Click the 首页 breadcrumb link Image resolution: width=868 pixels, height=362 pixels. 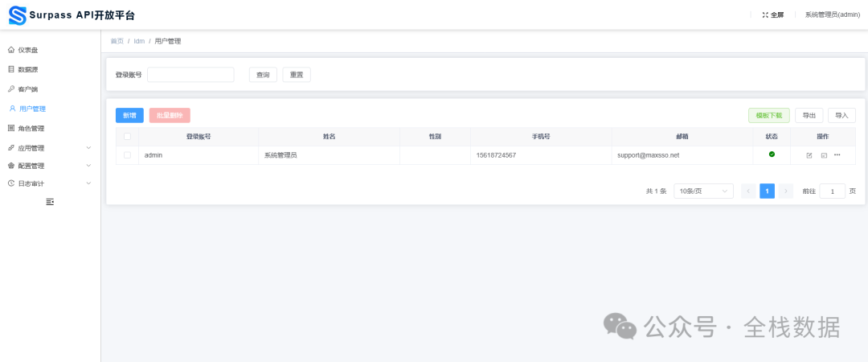pyautogui.click(x=117, y=41)
